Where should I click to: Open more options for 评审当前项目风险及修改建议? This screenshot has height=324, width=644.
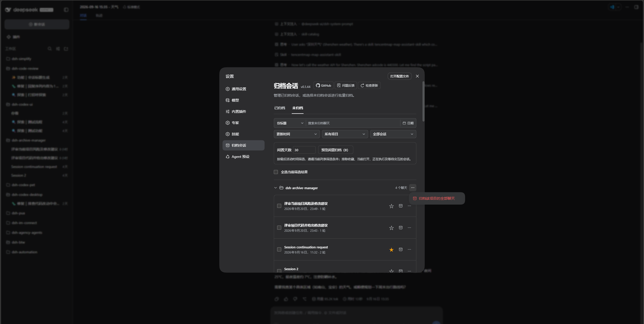tap(409, 206)
